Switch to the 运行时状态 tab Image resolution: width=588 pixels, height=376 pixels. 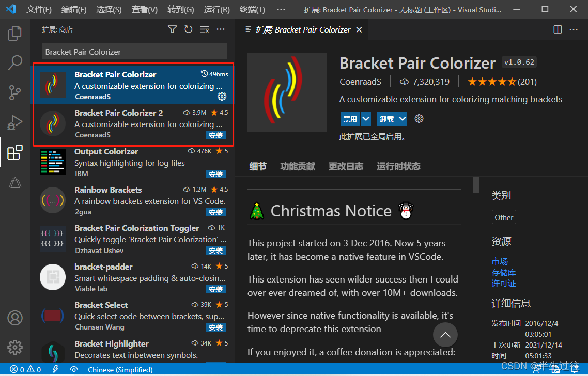point(398,166)
